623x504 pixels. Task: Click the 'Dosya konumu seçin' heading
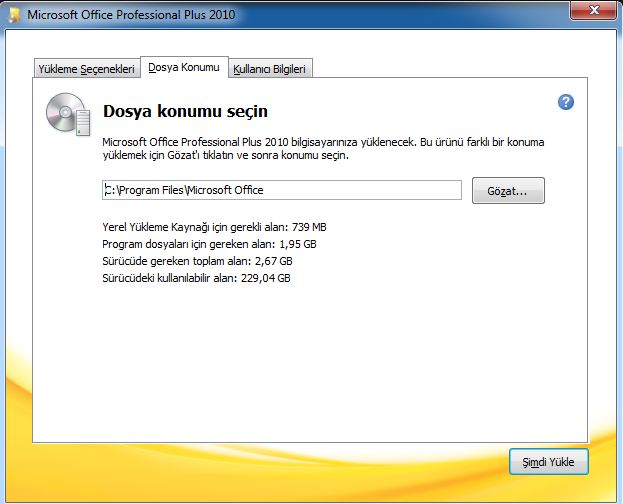click(185, 111)
